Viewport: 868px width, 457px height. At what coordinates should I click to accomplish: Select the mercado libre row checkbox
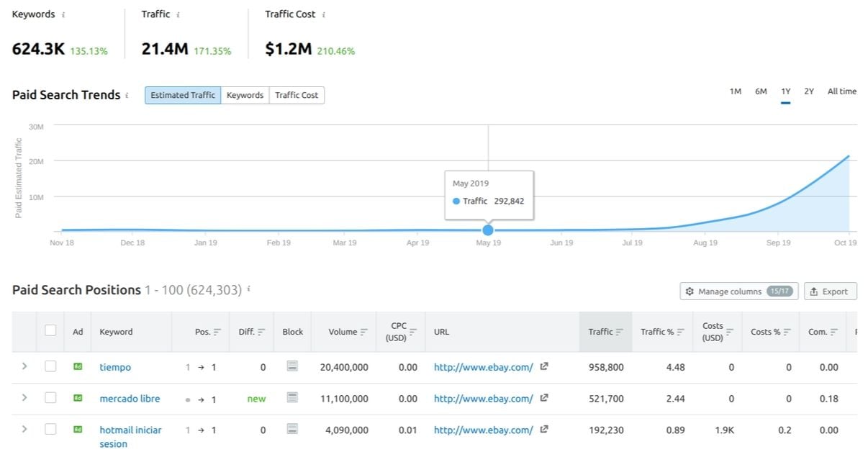50,397
